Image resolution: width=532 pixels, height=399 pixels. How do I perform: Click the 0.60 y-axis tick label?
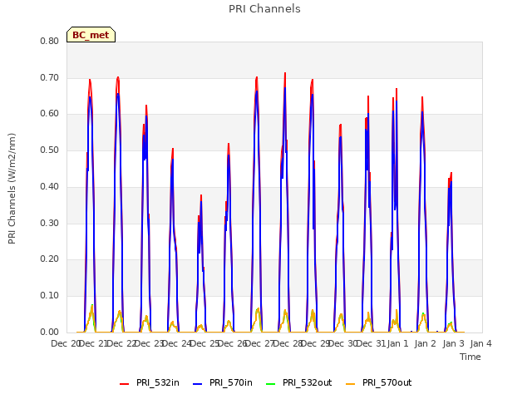[x=50, y=114]
